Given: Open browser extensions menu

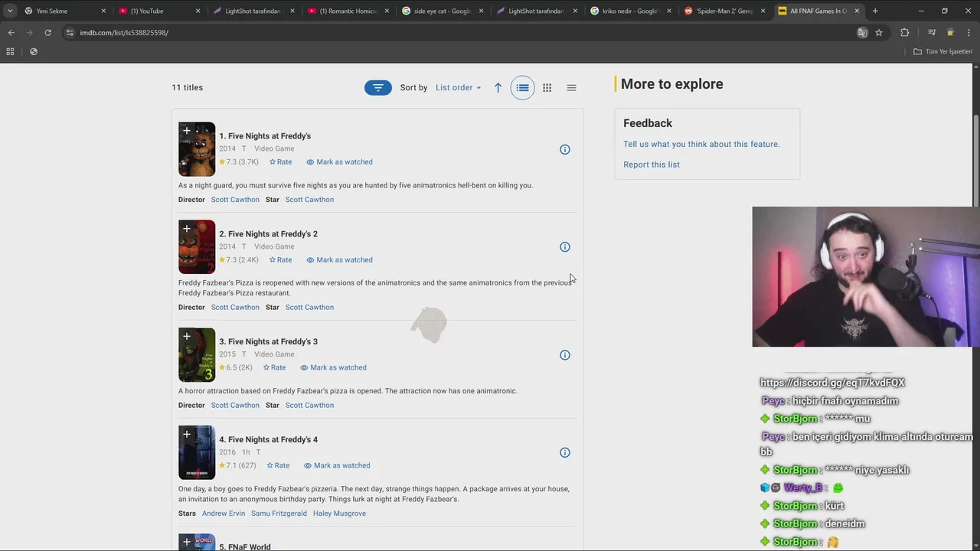Looking at the screenshot, I should tap(905, 33).
